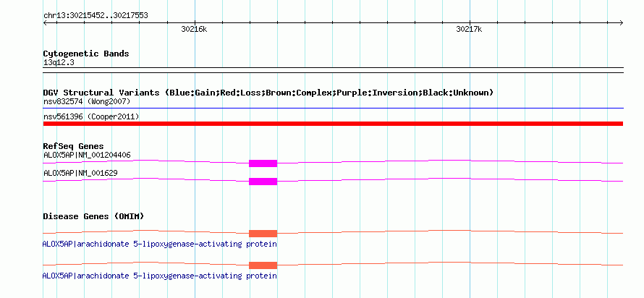Click the 13q12.3 band label
Viewport: 644px width, 298px height.
tap(59, 63)
